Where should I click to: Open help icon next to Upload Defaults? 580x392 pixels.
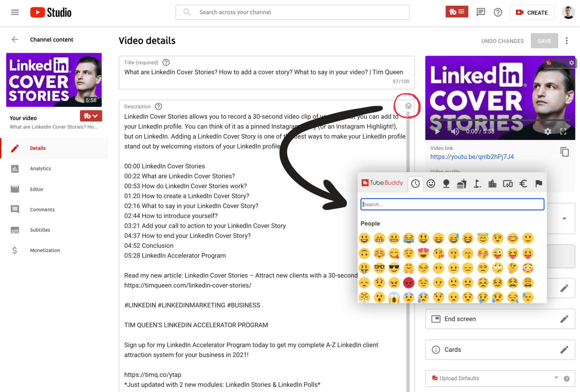tap(567, 379)
